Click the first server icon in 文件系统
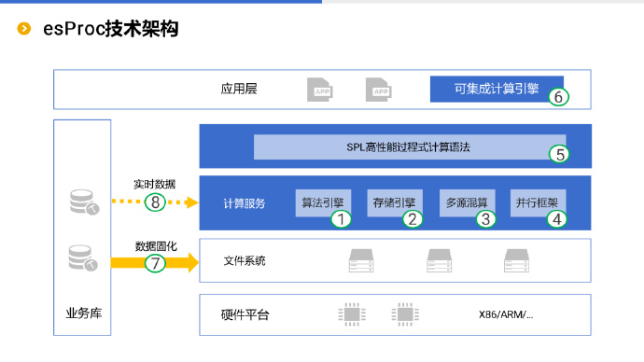 click(361, 260)
